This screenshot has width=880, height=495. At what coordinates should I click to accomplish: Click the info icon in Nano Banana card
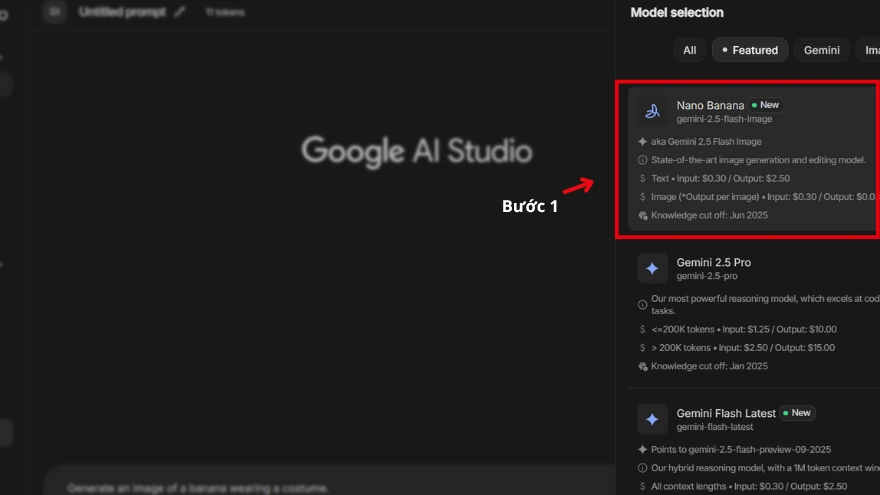tap(642, 160)
